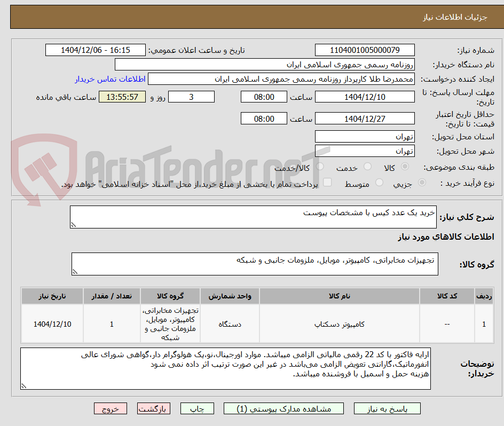Select the خدمت radio button

367,166
